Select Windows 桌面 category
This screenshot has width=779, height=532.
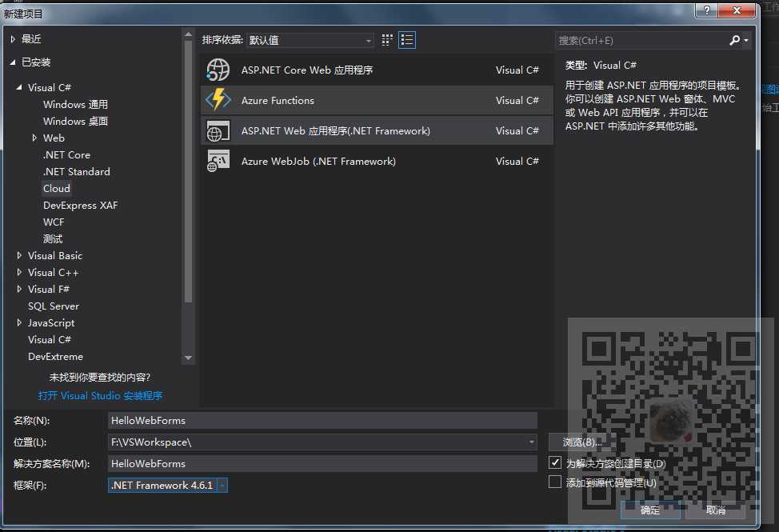[x=75, y=122]
